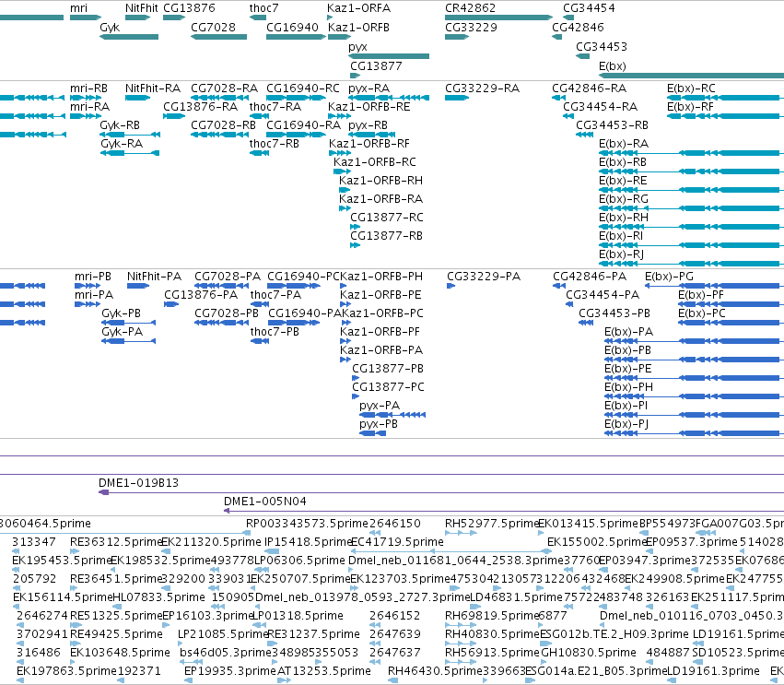784x685 pixels.
Task: Click the CG13877-RC transcript label
Action: click(387, 218)
